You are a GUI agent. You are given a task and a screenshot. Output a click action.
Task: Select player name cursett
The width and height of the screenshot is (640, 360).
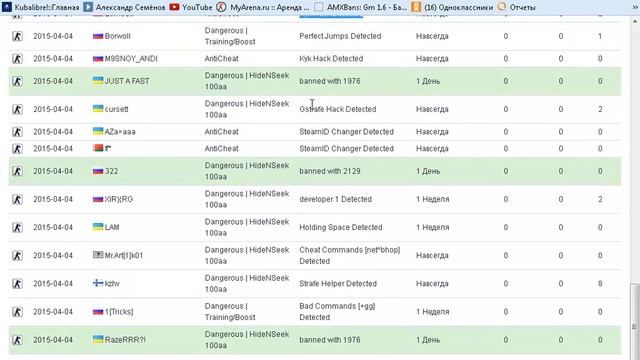coord(116,109)
